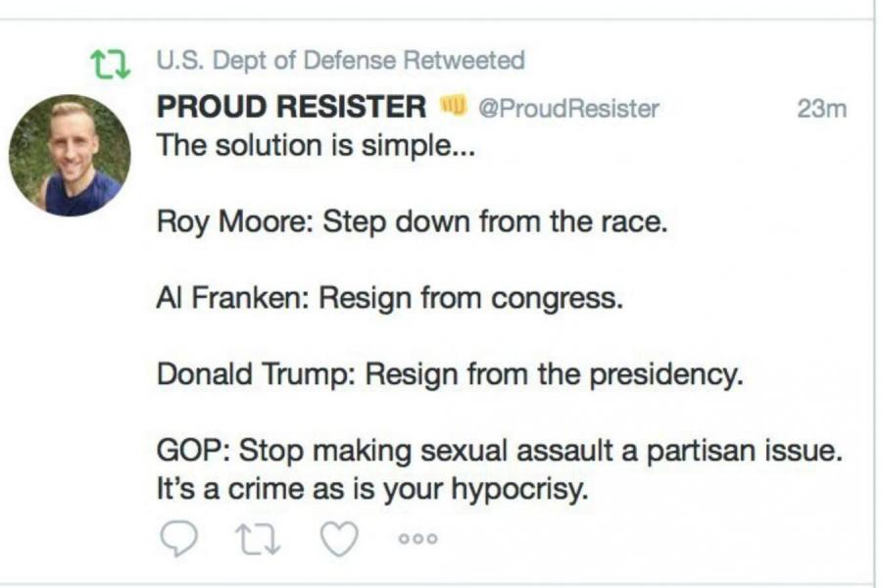Open the PROUD RESISTER display name

pyautogui.click(x=291, y=107)
